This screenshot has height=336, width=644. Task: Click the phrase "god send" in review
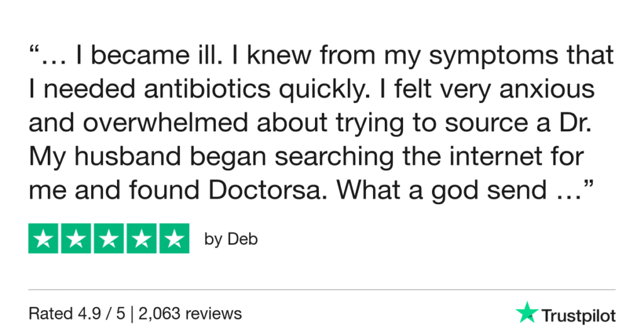click(x=479, y=191)
